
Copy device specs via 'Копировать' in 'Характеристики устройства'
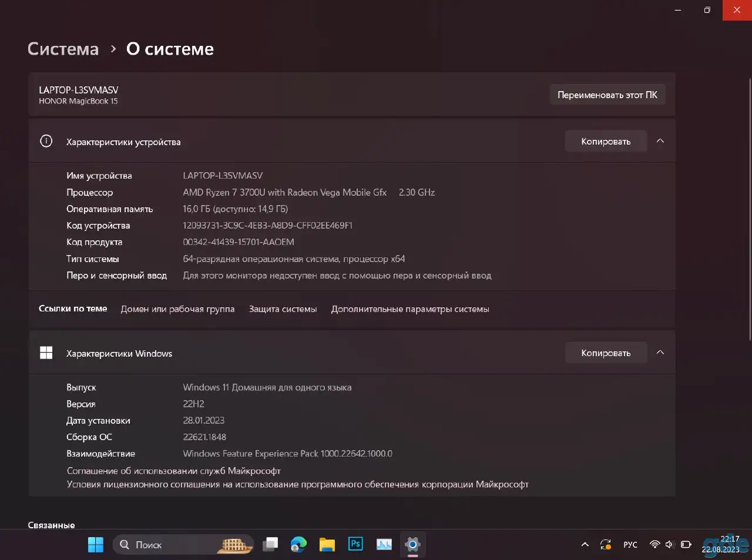point(606,142)
